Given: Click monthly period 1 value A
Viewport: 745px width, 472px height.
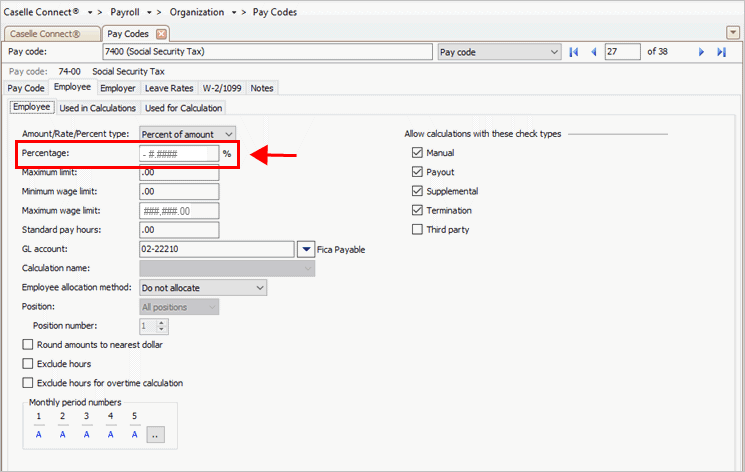Looking at the screenshot, I should [39, 434].
